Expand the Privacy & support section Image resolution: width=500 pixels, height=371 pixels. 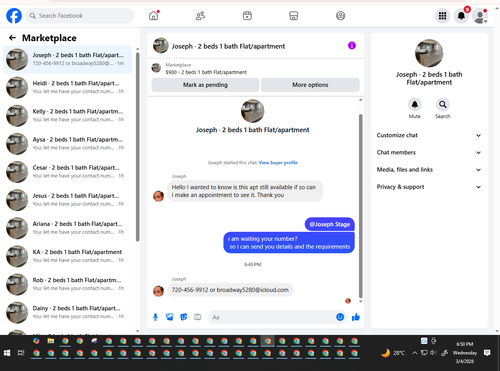click(x=429, y=187)
